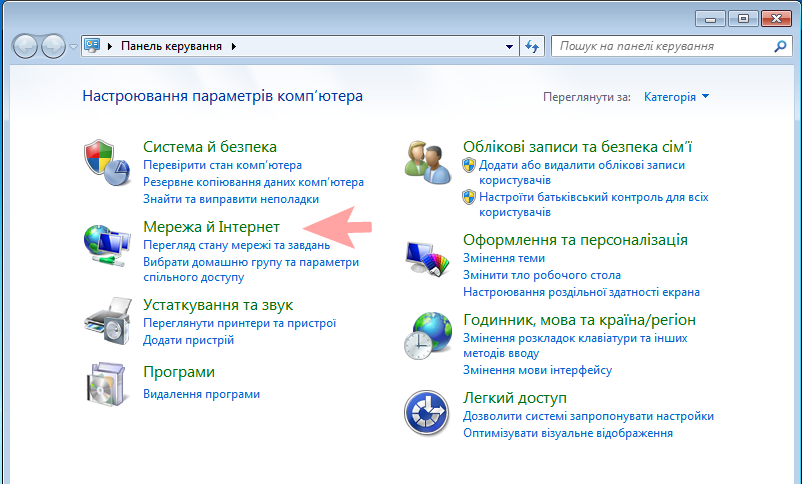Click 'Знайти та виправити неполадки' link
Screen dimensions: 802x484
(231, 199)
